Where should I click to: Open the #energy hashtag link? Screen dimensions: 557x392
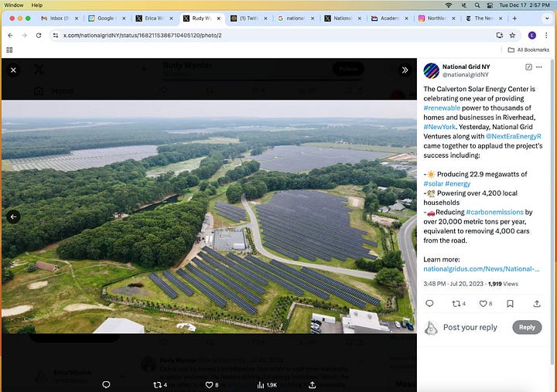(x=457, y=183)
